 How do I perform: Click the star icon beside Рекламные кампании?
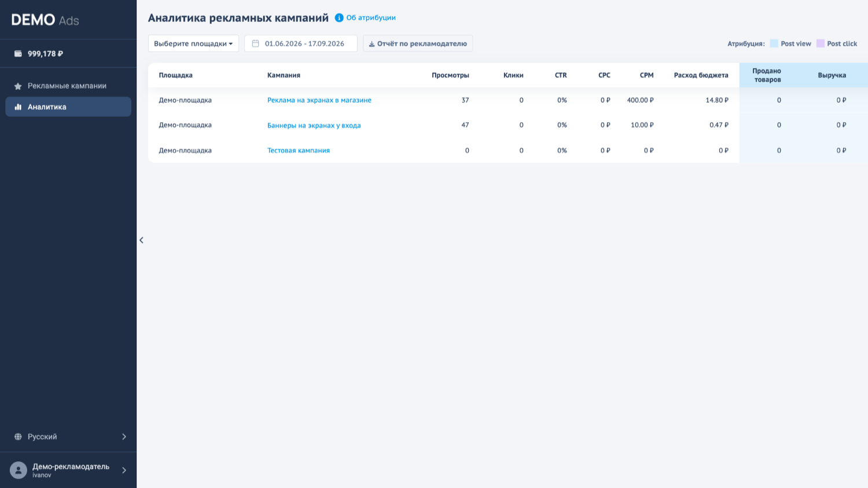pos(18,86)
